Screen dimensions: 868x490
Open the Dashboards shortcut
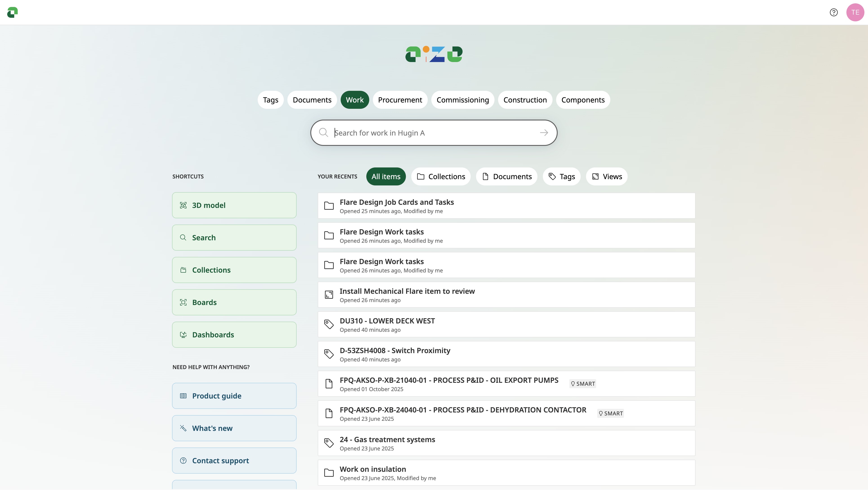(234, 334)
